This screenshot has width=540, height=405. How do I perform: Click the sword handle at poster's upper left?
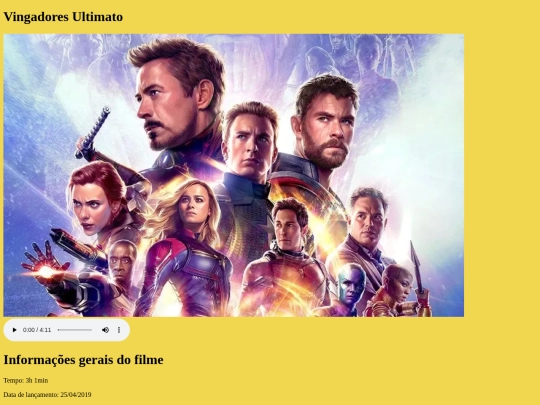pos(94,132)
